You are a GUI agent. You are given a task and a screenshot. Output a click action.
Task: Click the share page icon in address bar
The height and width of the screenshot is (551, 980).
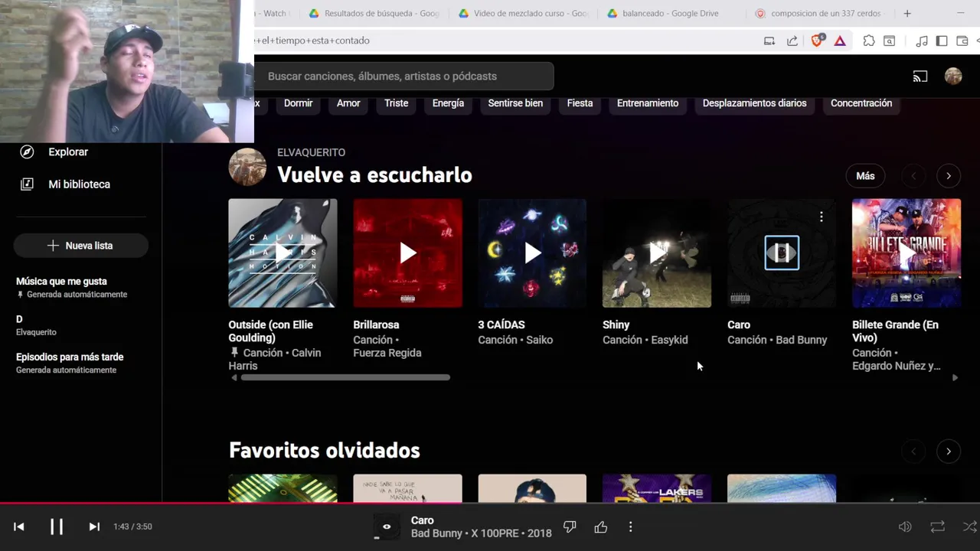pos(792,41)
